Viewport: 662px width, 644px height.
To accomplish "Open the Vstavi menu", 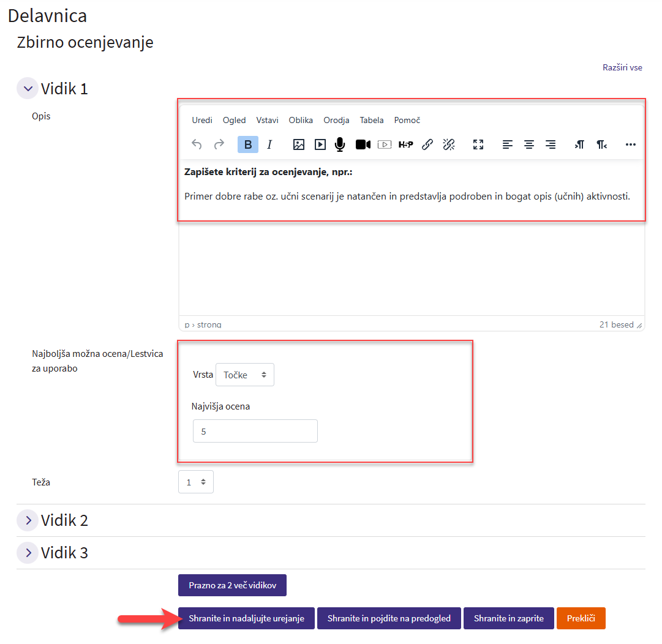I will 267,120.
